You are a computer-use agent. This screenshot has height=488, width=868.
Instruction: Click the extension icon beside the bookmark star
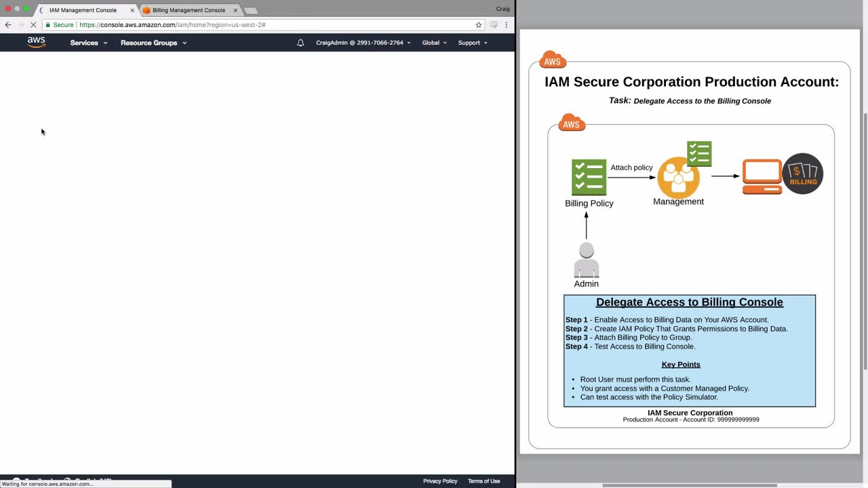[x=493, y=25]
